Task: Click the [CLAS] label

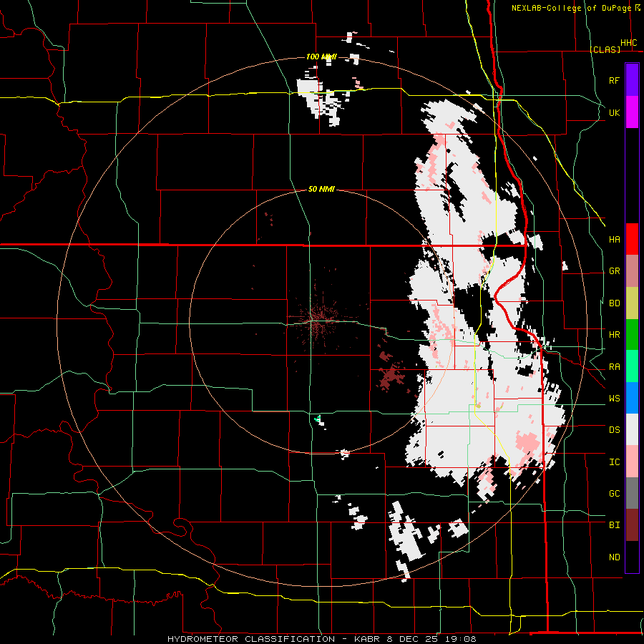Action: pyautogui.click(x=605, y=49)
